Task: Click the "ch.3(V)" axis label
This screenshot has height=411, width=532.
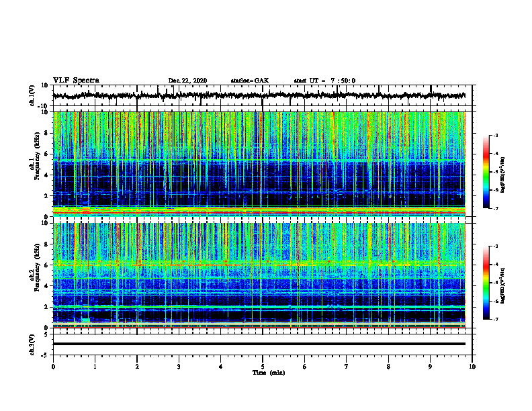Action: (x=32, y=345)
